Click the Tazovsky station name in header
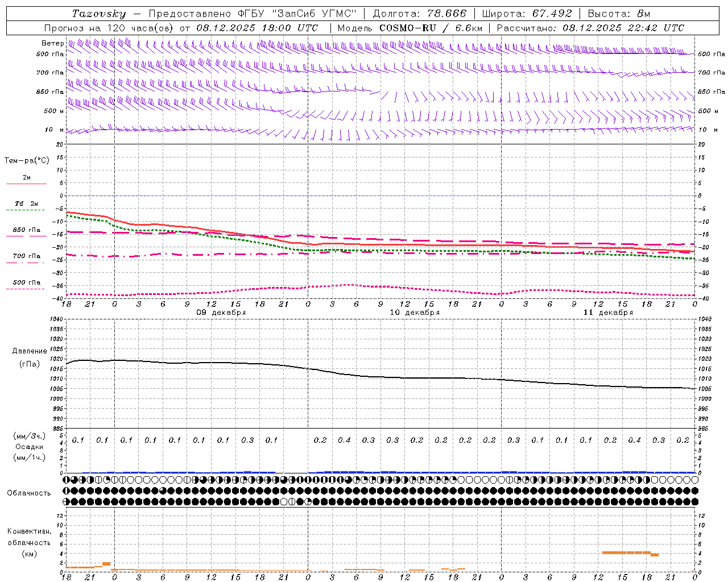Viewport: 728px width, 582px height. [x=99, y=14]
